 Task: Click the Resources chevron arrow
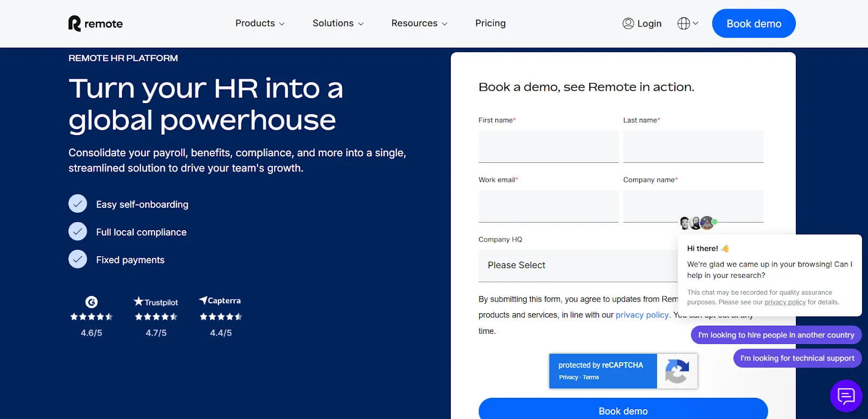445,24
